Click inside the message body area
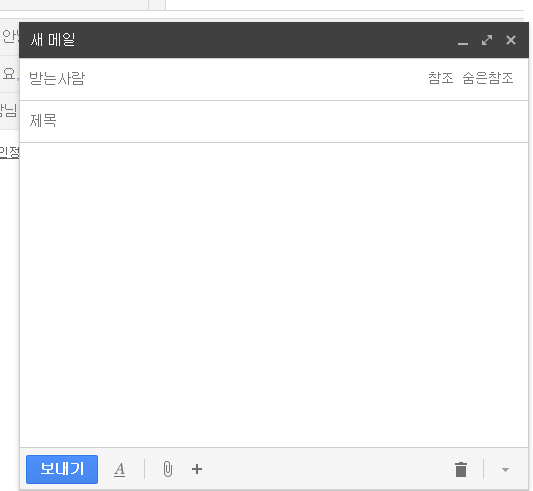 tap(274, 295)
